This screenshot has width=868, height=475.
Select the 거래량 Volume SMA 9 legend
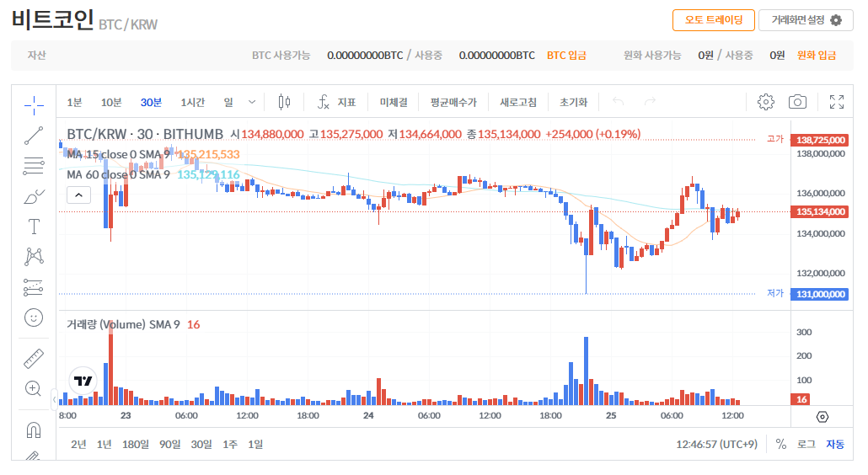pos(123,324)
